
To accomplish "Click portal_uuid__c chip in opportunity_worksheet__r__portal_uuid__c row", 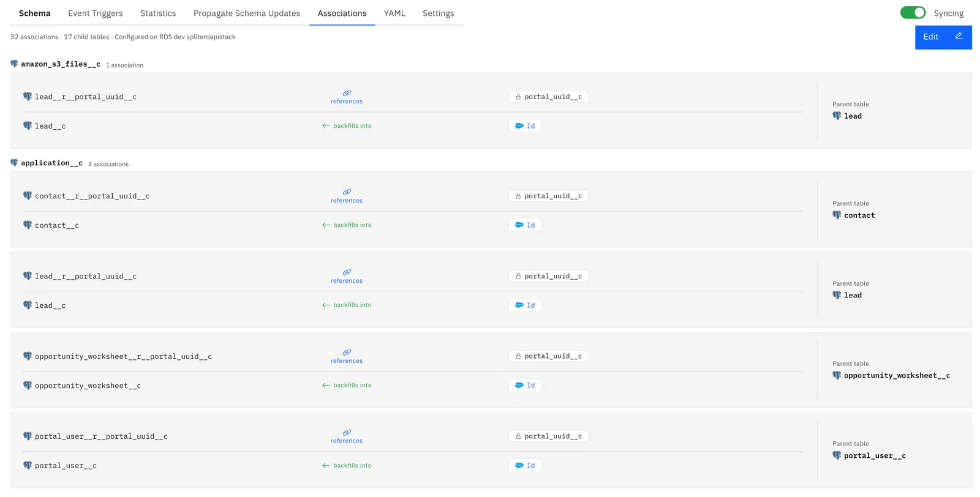I will [548, 356].
